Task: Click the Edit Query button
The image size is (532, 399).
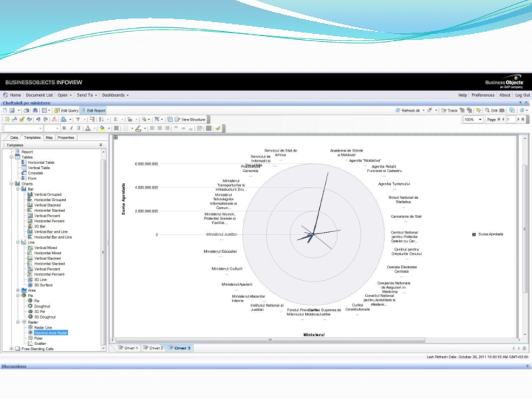Action: (x=67, y=110)
